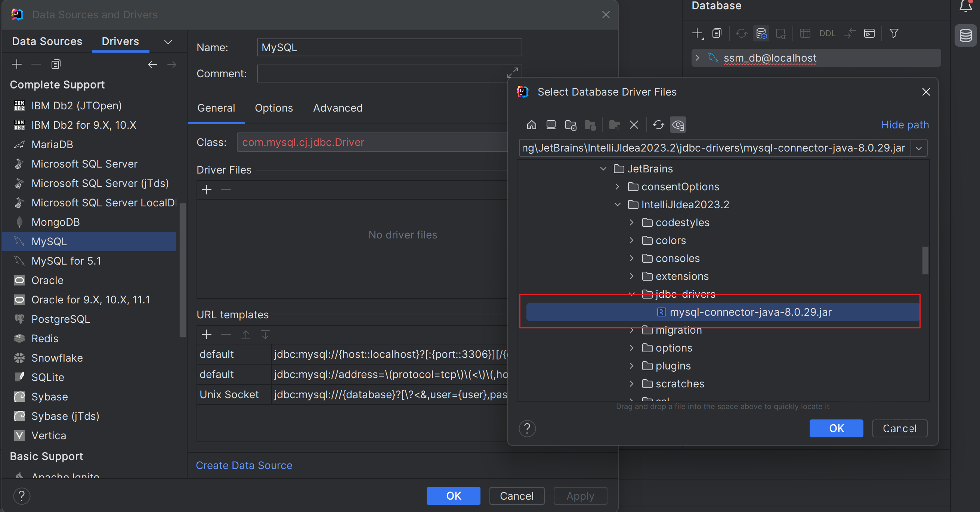
Task: Click the filter icon in Database panel
Action: 894,34
